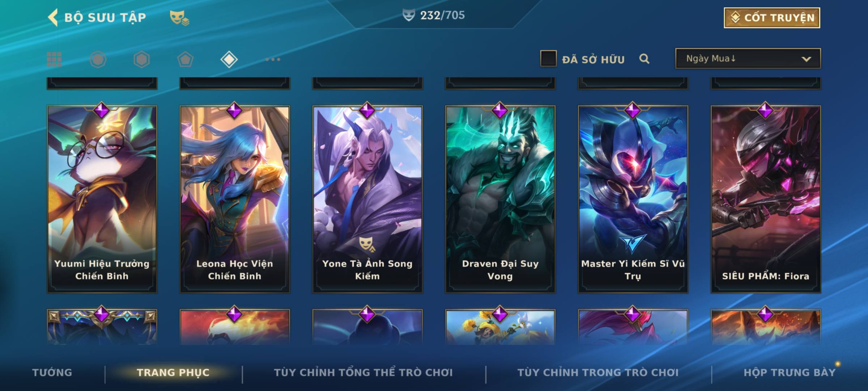Image resolution: width=868 pixels, height=391 pixels.
Task: Filter by the hexagon rarity icon
Action: click(x=141, y=59)
